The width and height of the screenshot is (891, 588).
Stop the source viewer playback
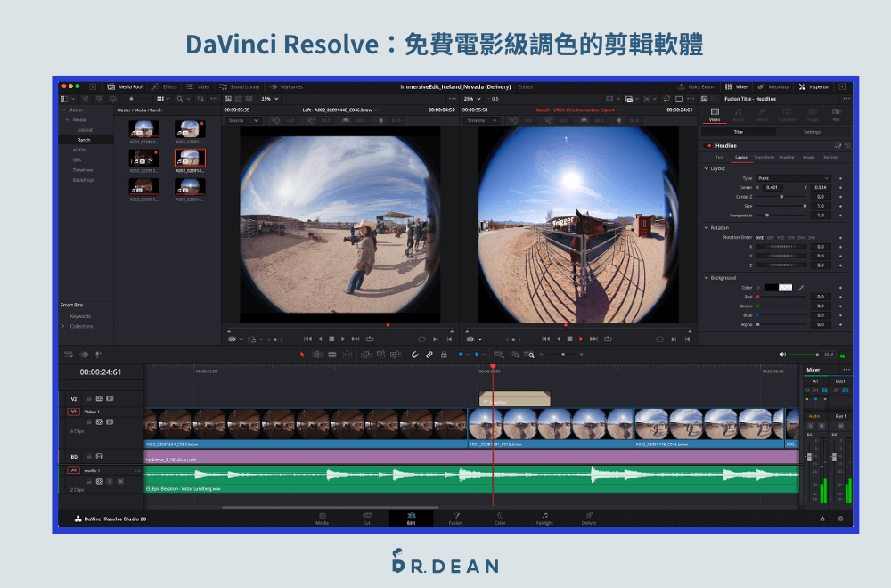(x=331, y=339)
